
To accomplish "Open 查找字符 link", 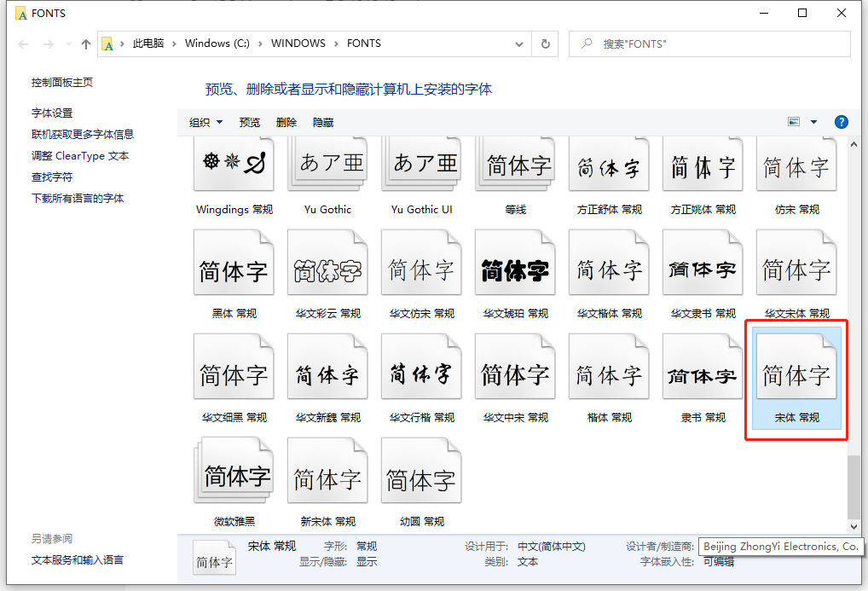I will [52, 177].
